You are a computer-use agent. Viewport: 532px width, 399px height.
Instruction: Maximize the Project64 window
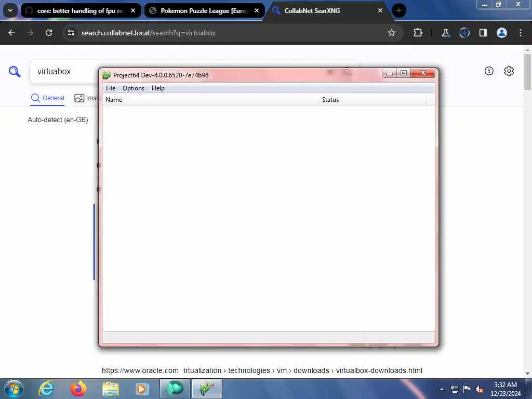pyautogui.click(x=404, y=73)
